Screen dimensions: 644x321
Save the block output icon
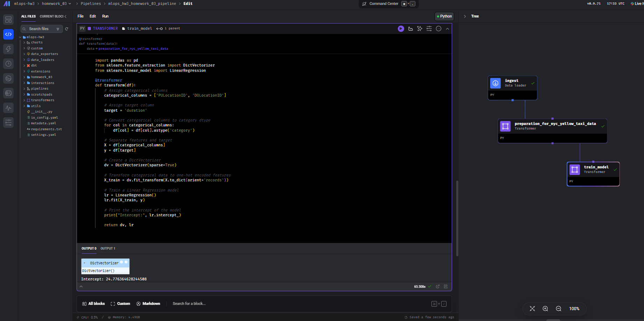[x=446, y=286]
